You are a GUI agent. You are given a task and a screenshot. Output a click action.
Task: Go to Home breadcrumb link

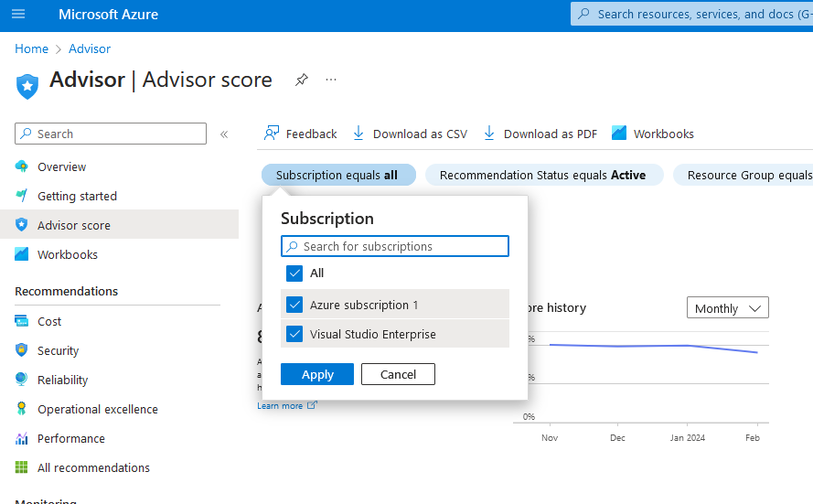click(x=32, y=48)
